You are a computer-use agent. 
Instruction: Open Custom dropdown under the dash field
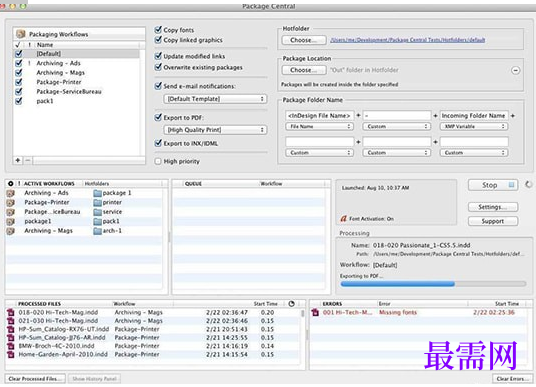click(397, 126)
